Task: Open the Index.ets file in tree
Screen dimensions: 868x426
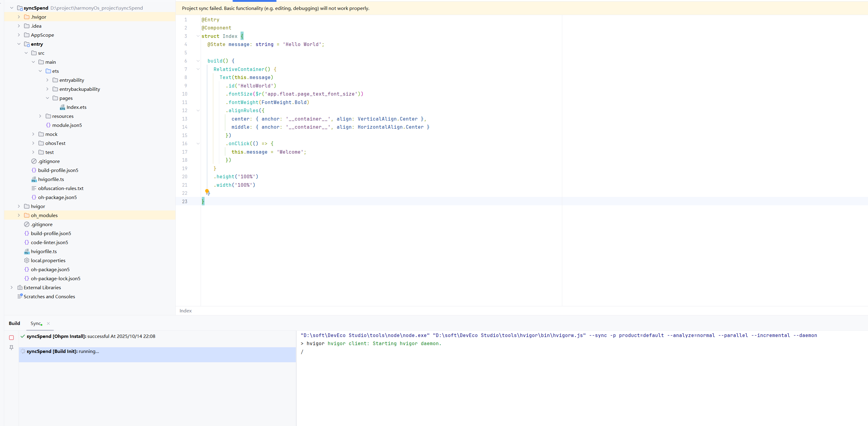Action: (x=76, y=107)
